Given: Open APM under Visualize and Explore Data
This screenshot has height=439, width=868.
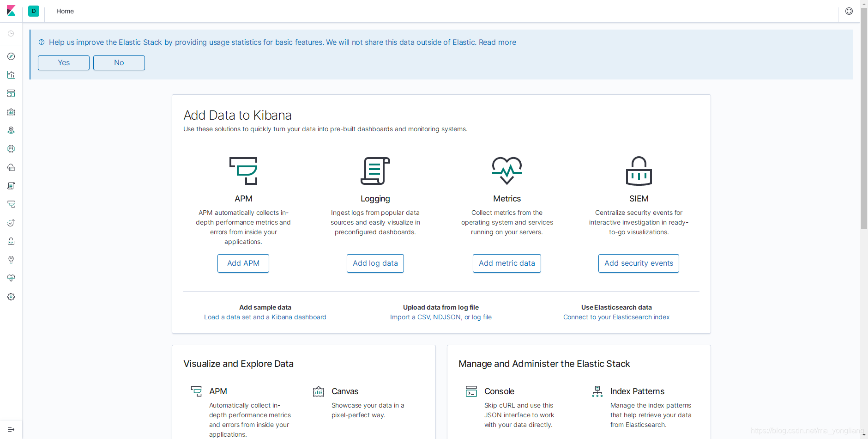Looking at the screenshot, I should pyautogui.click(x=218, y=391).
